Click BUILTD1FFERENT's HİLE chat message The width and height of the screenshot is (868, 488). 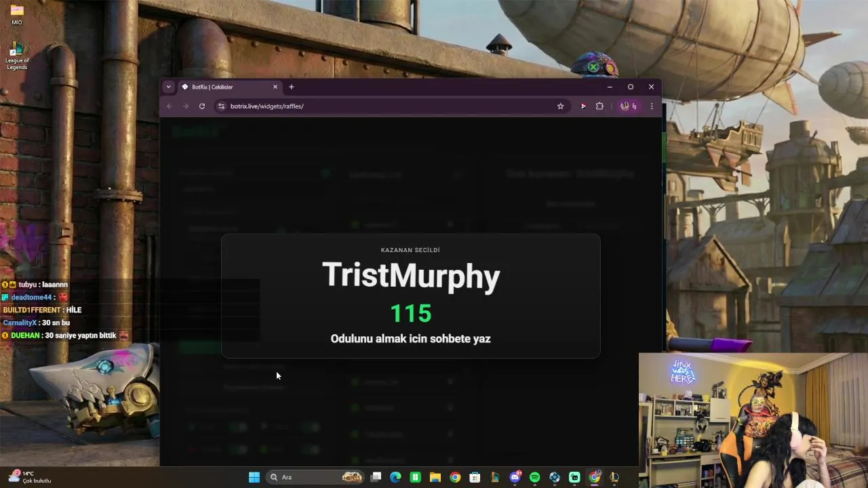(x=42, y=310)
